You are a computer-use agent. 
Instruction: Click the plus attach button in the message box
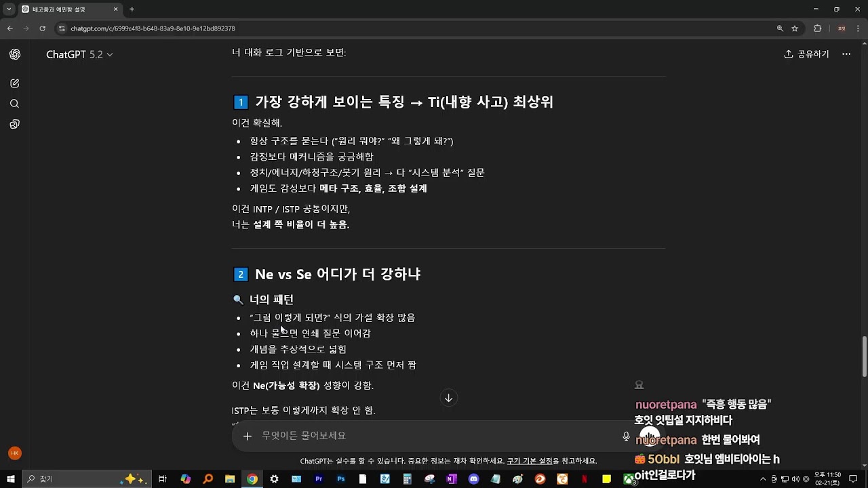tap(248, 436)
